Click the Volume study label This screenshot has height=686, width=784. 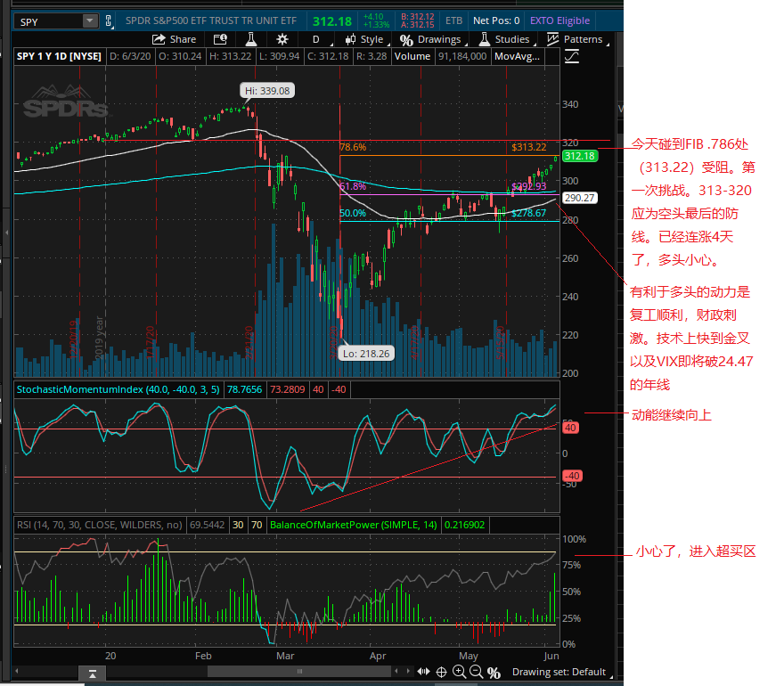[x=412, y=56]
